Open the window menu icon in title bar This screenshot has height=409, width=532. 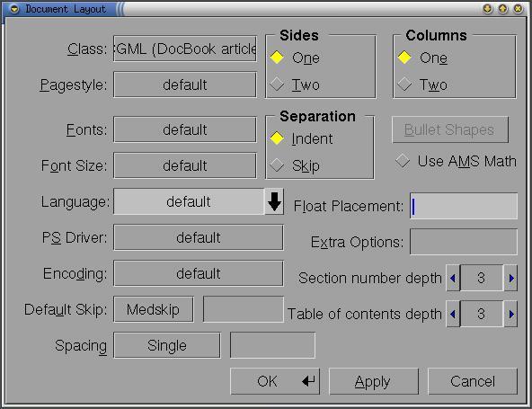[x=14, y=9]
